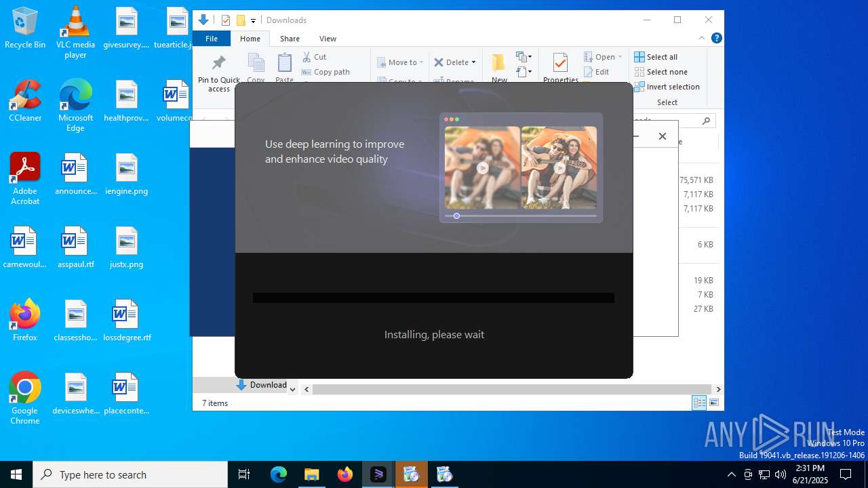Select the iengine.png desktop file
Image resolution: width=868 pixels, height=488 pixels.
[126, 174]
